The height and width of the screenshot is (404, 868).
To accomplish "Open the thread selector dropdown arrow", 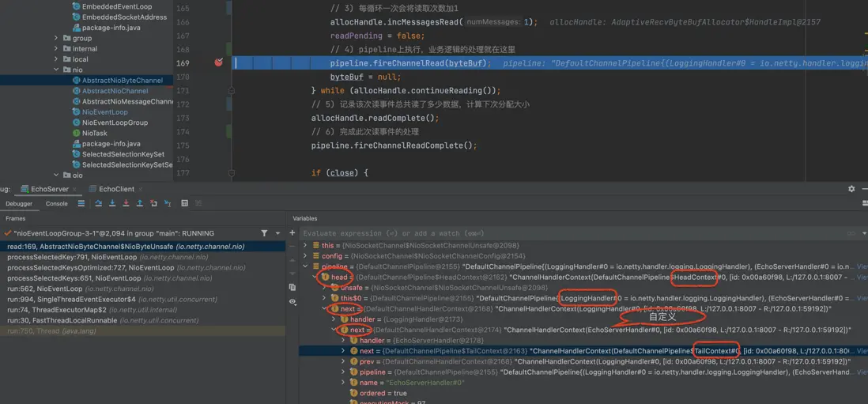I will [277, 233].
